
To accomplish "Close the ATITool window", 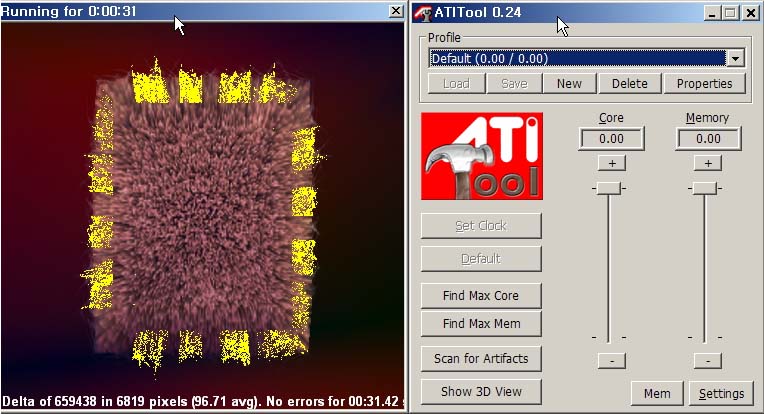I will tap(751, 13).
